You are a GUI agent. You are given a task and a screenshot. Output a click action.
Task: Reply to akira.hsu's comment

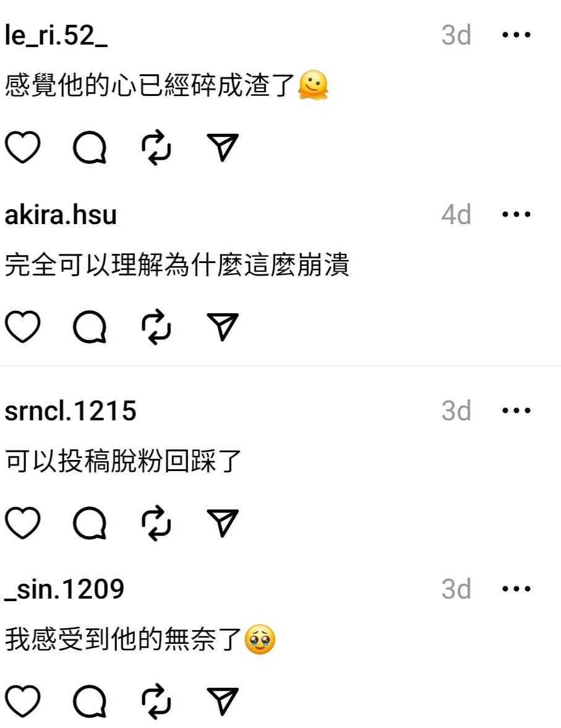(90, 327)
